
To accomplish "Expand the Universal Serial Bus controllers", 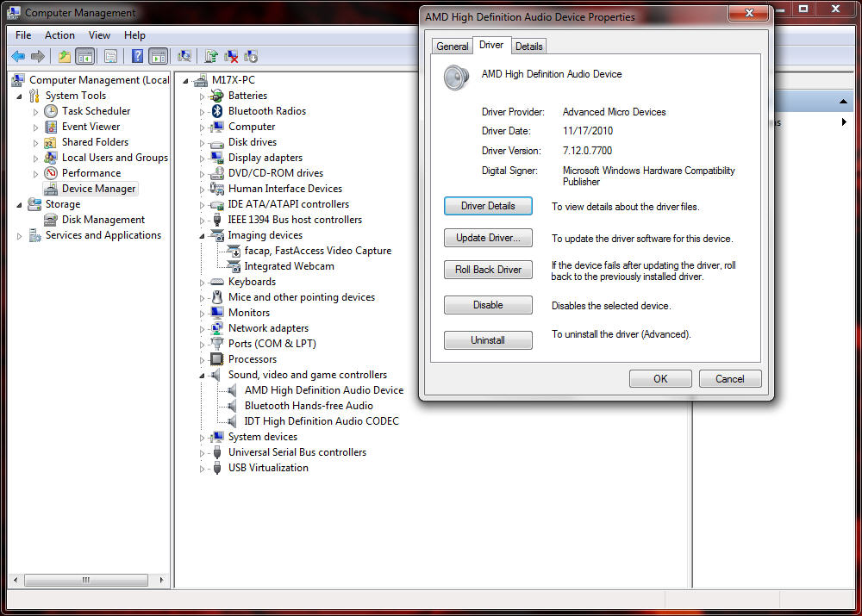I will pyautogui.click(x=202, y=453).
